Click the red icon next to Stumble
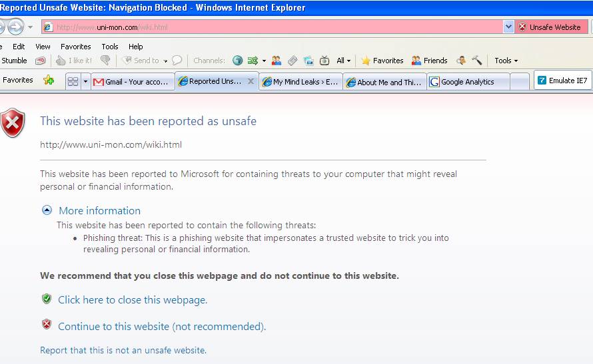This screenshot has height=364, width=593. pos(41,61)
